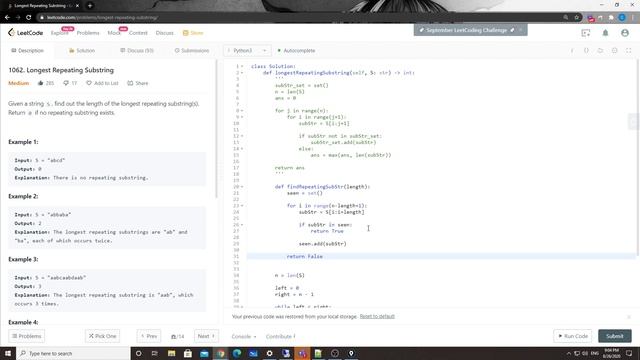Click the braces code format icon
This screenshot has width=640, height=360.
coord(586,51)
